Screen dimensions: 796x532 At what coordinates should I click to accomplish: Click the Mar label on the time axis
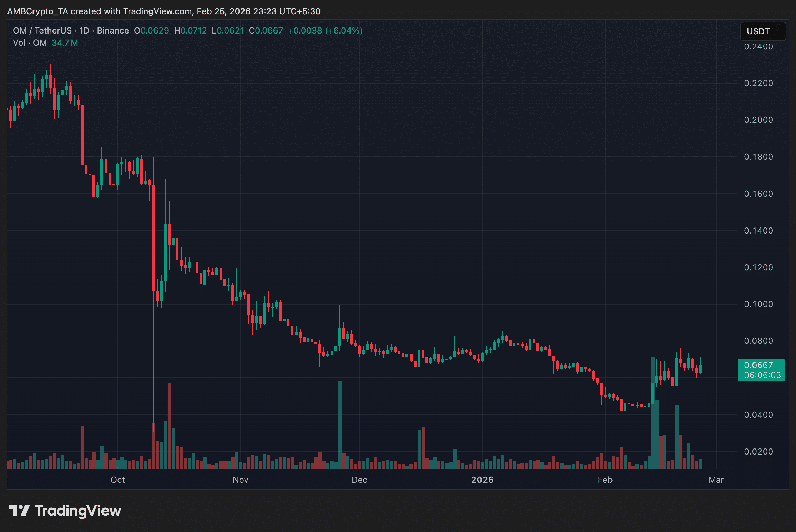[x=716, y=480]
